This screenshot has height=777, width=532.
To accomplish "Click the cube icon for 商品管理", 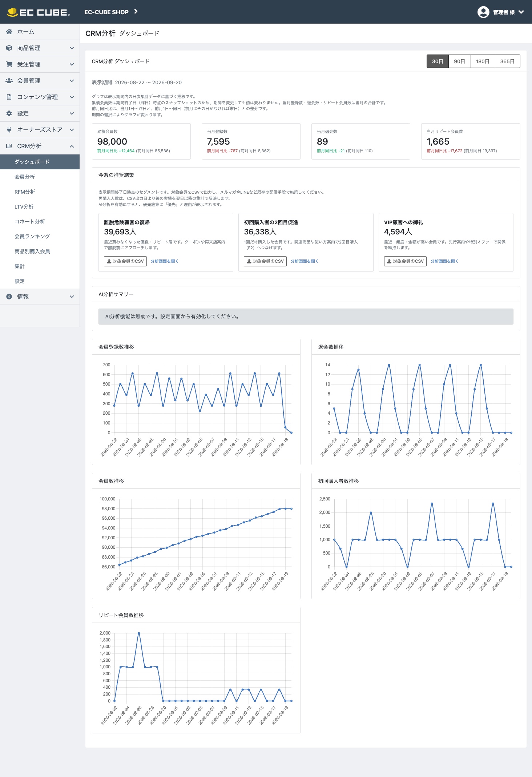I will click(9, 48).
